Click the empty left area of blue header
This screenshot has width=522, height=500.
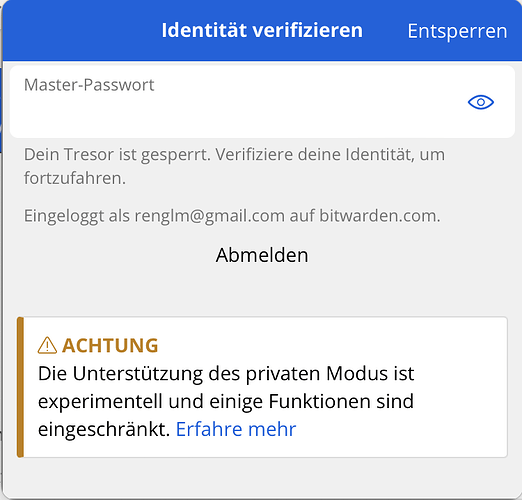point(80,31)
